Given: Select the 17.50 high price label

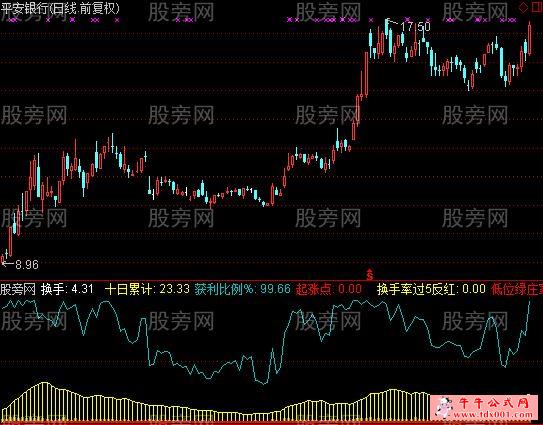Looking at the screenshot, I should coord(415,27).
